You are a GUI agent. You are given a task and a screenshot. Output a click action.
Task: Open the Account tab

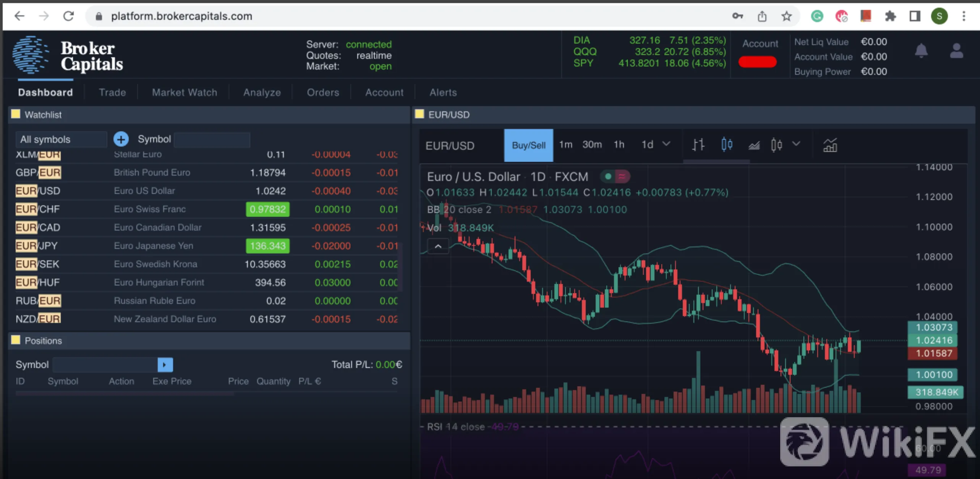coord(384,92)
